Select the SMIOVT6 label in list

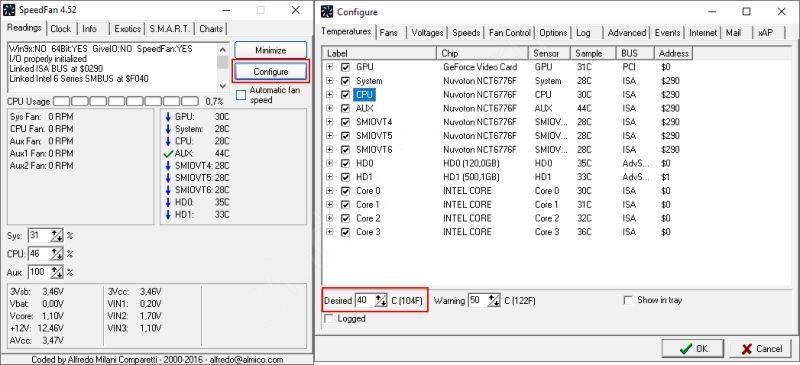[374, 150]
